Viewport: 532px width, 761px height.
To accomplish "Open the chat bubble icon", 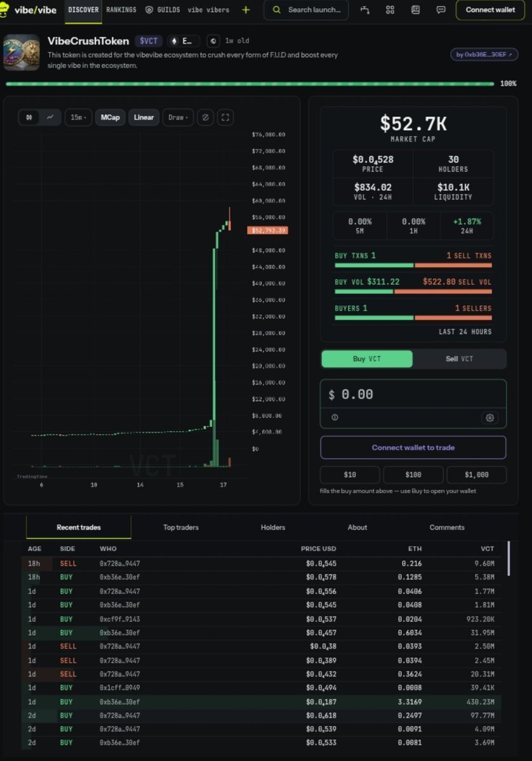I will [x=441, y=10].
